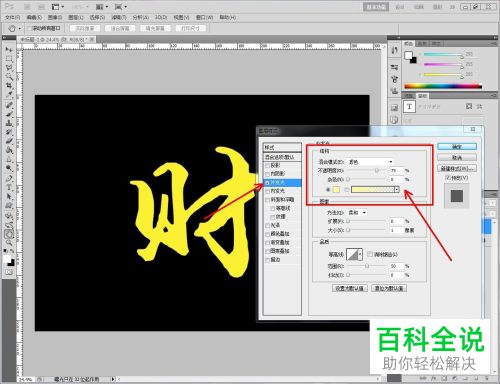500x384 pixels.
Task: Expand more workspaces double-arrow
Action: 452,7
